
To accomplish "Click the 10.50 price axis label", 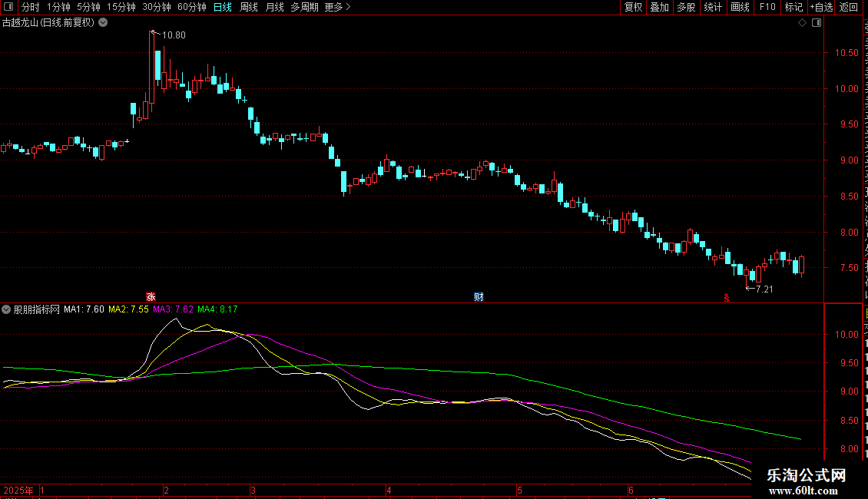I will pos(846,53).
